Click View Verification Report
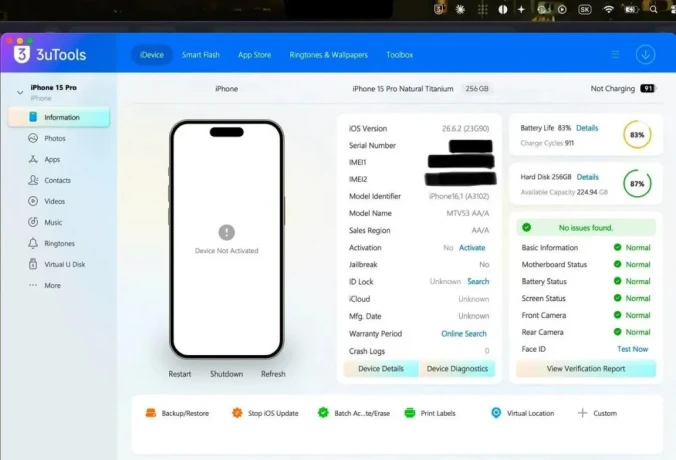The image size is (676, 460). click(x=586, y=369)
